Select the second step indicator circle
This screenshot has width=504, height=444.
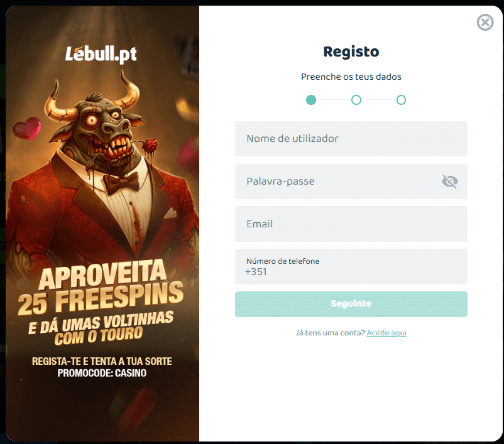click(x=356, y=100)
